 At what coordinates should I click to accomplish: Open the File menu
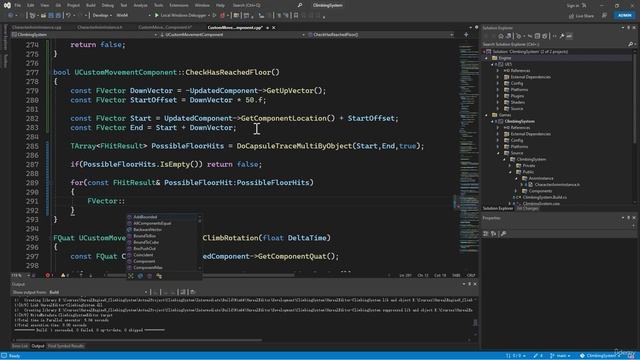point(18,5)
